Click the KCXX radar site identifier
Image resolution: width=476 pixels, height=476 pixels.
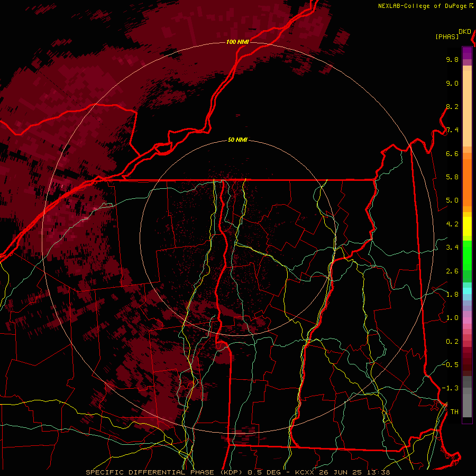coord(305,472)
